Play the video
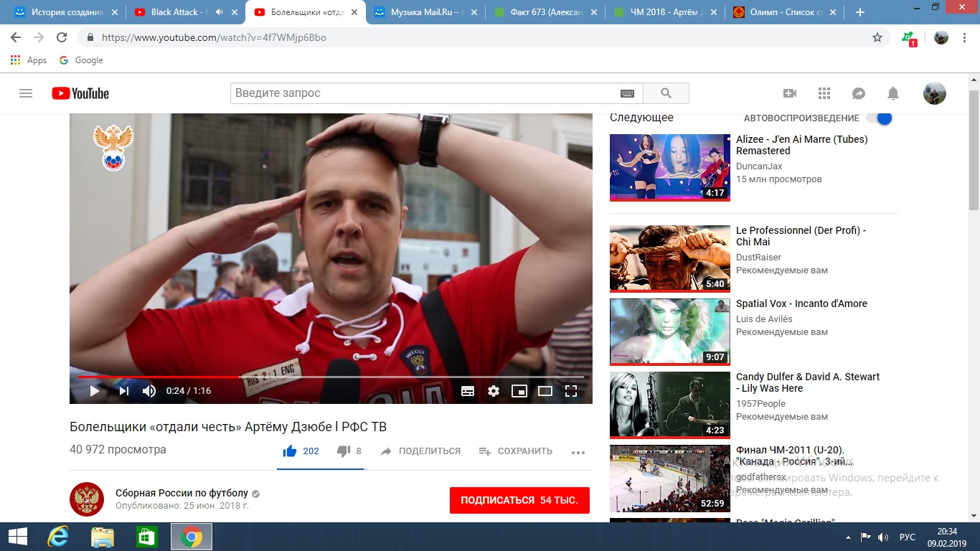Viewport: 980px width, 551px height. 95,391
